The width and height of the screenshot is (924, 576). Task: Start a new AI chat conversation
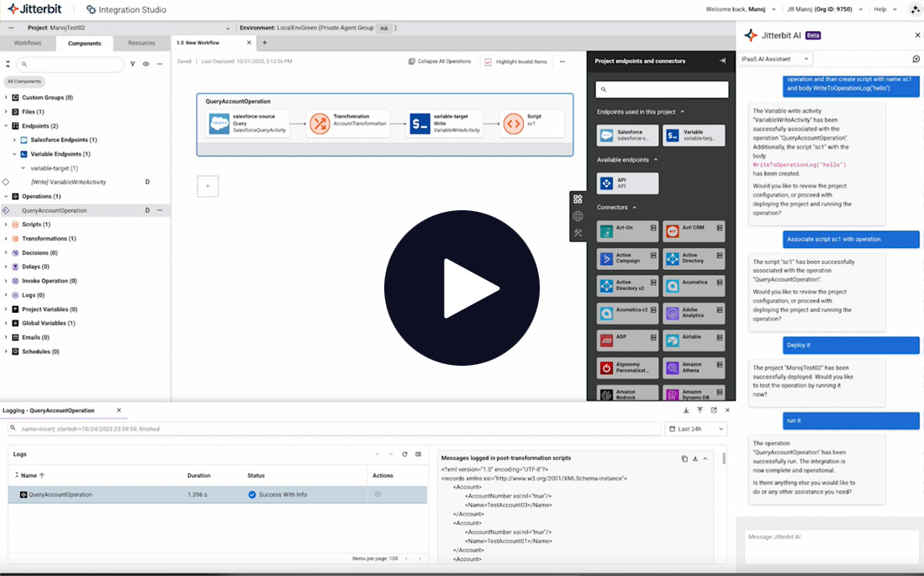pos(916,59)
